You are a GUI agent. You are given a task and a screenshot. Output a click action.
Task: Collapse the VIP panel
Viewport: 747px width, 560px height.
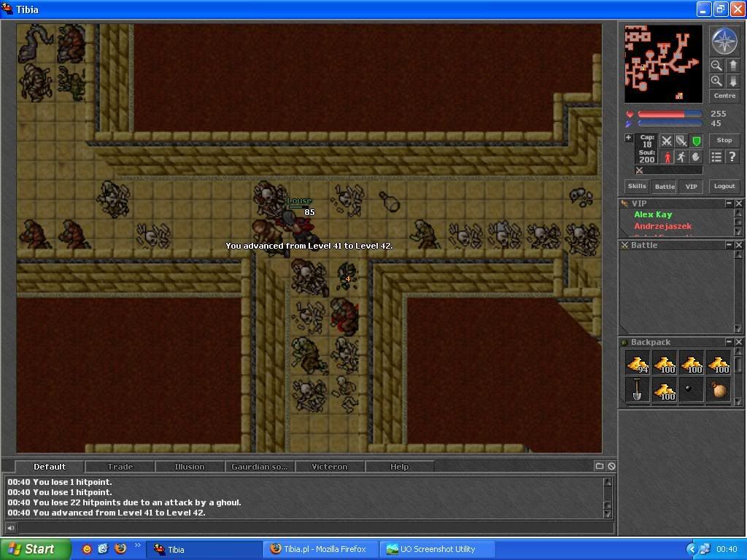(x=729, y=203)
